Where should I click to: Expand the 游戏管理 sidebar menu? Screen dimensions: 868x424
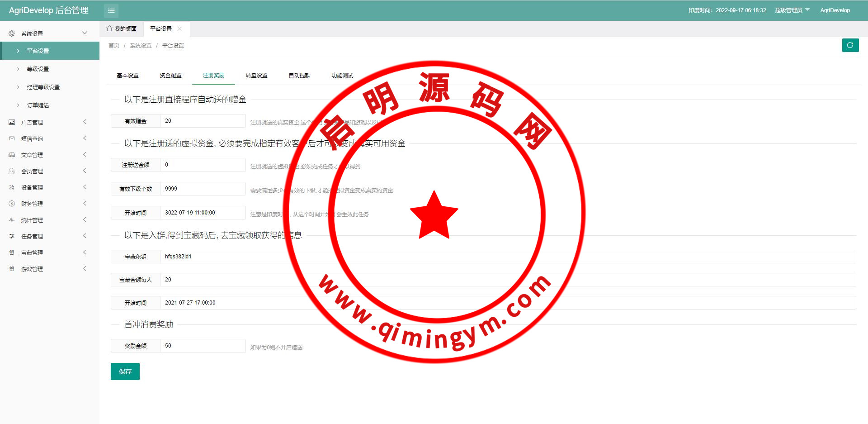[x=50, y=269]
